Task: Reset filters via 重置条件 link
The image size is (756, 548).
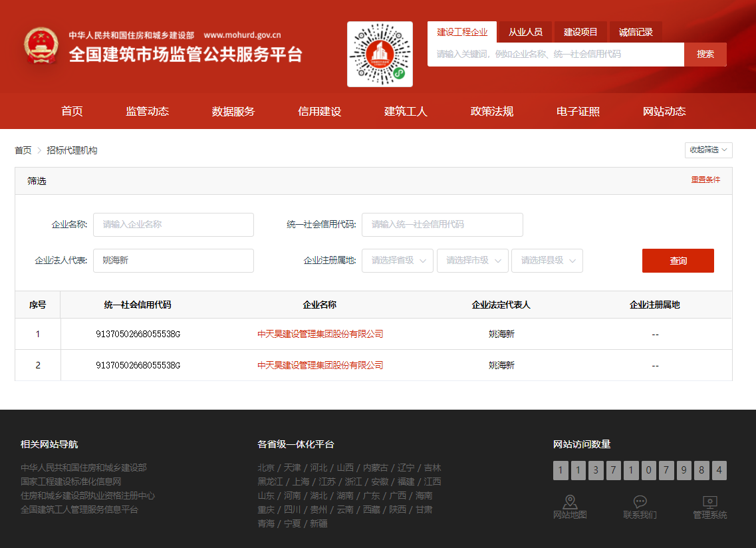Action: (705, 180)
